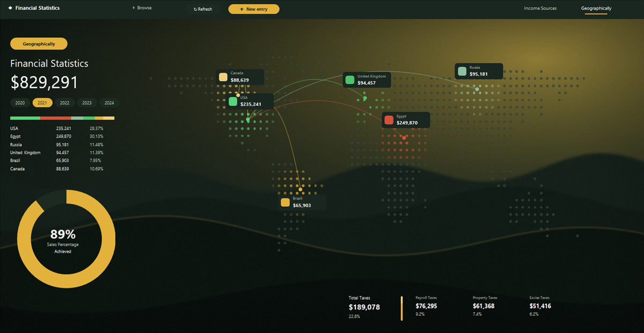The image size is (644, 333).
Task: Click the USA $235,241 map value
Action: [251, 105]
